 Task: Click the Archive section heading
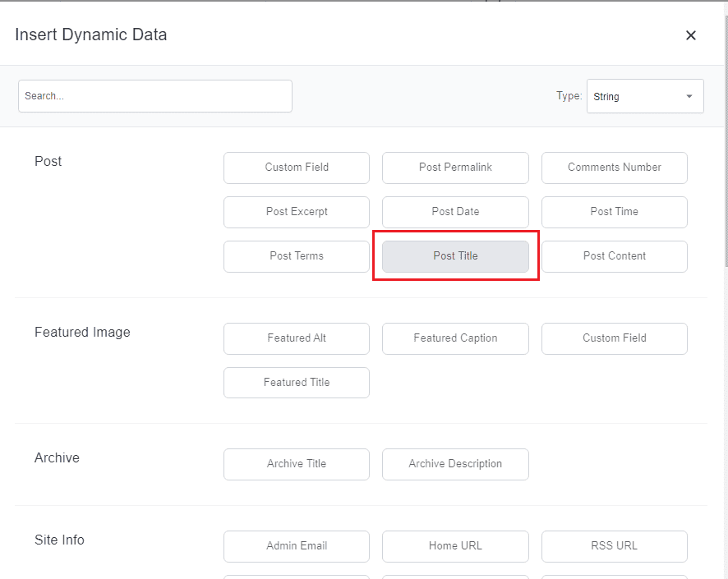[x=58, y=458]
